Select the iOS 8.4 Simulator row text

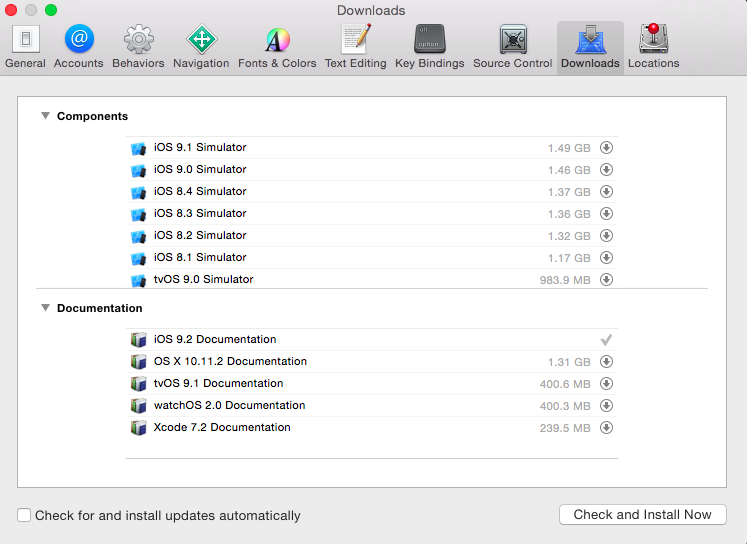tap(200, 191)
